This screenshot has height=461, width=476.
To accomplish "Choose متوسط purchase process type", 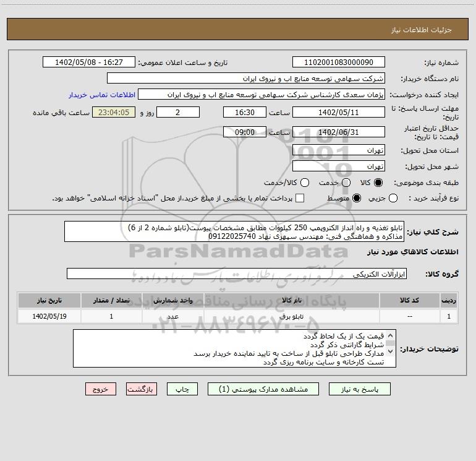I will tap(357, 198).
